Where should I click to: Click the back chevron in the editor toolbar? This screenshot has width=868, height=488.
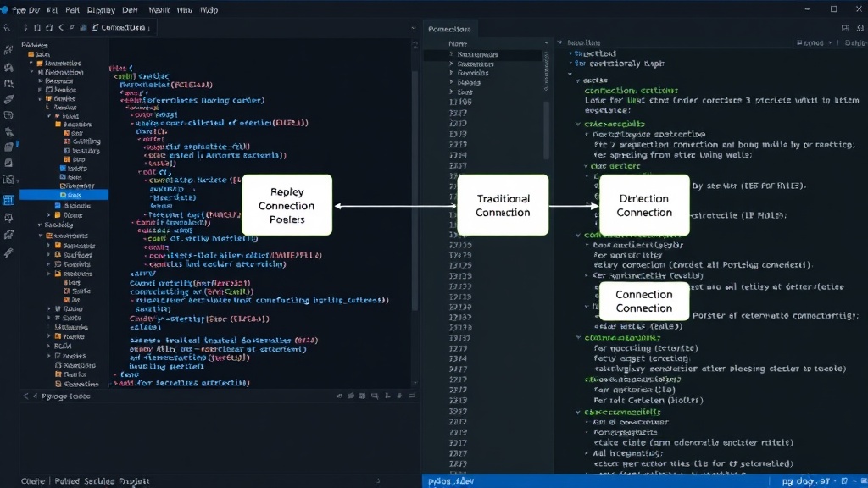61,27
